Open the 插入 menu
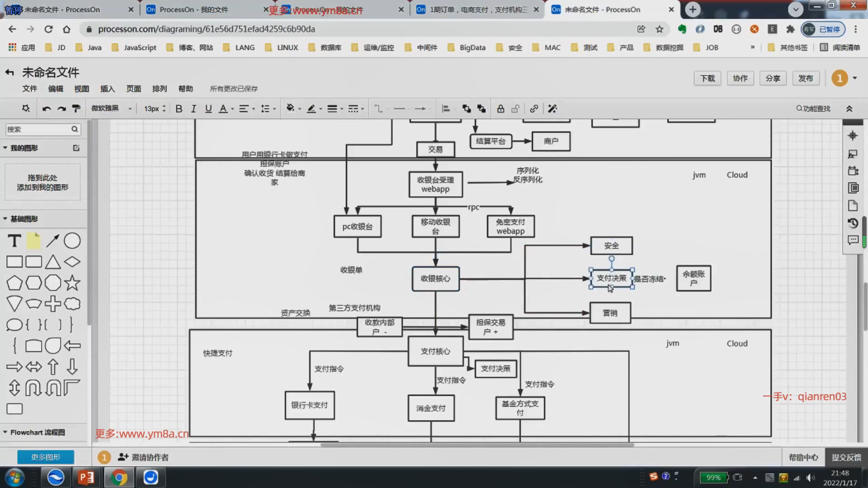Viewport: 868px width, 488px height. point(107,89)
